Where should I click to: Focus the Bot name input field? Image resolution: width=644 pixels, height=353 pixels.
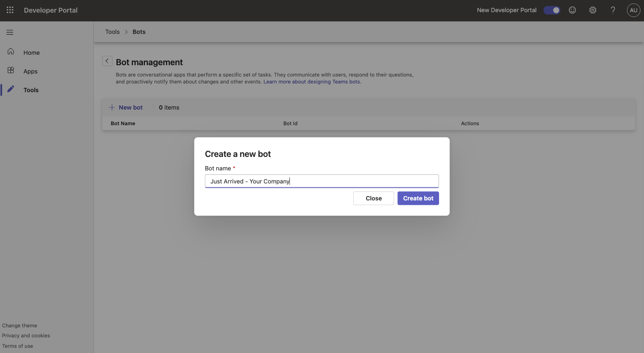(x=322, y=181)
